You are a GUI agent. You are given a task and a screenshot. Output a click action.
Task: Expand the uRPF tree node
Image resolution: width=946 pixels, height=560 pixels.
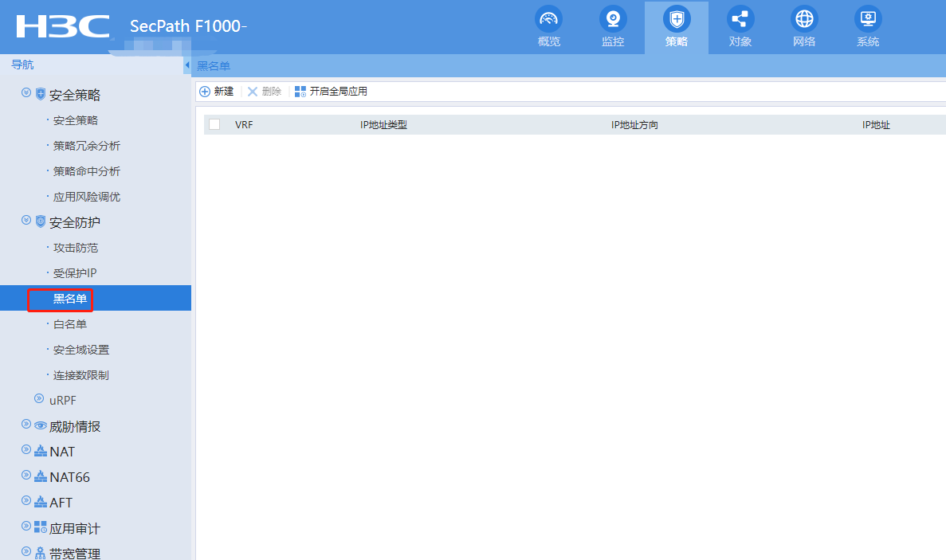click(x=39, y=398)
